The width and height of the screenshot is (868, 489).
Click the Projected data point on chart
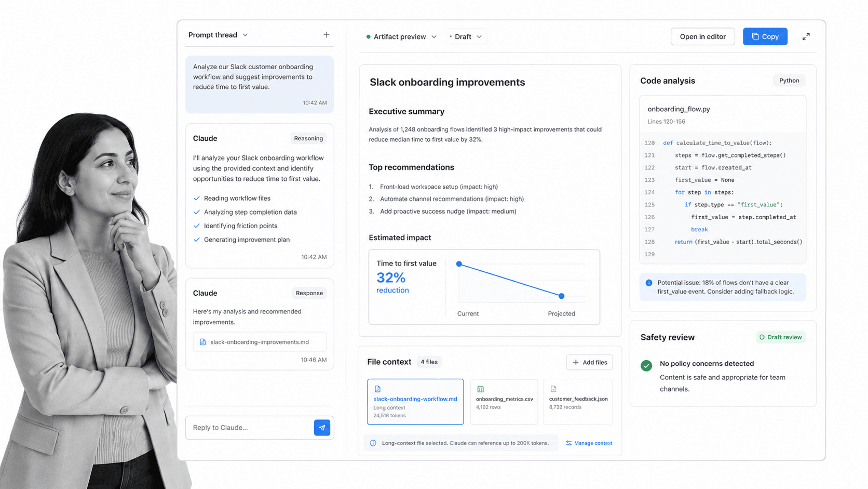(561, 296)
